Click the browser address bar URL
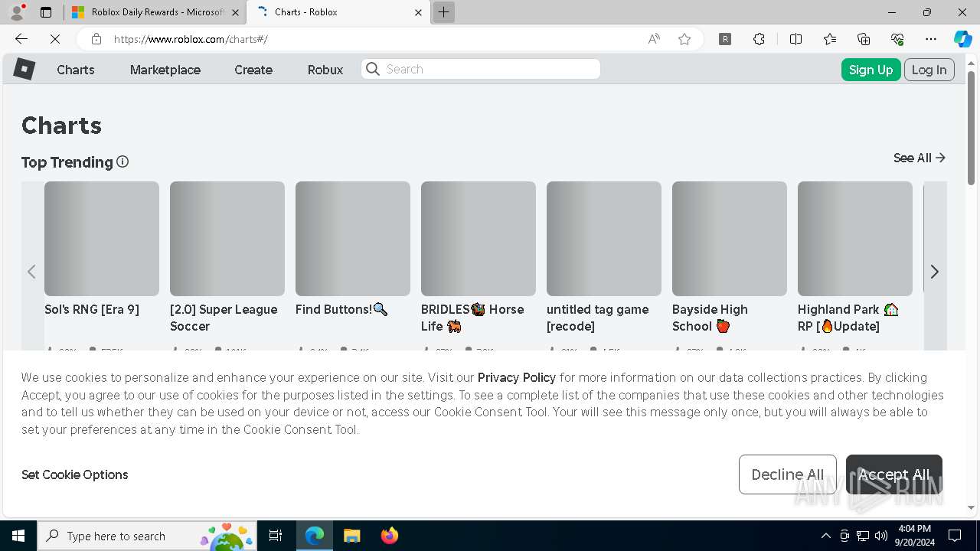This screenshot has height=551, width=980. pos(190,39)
